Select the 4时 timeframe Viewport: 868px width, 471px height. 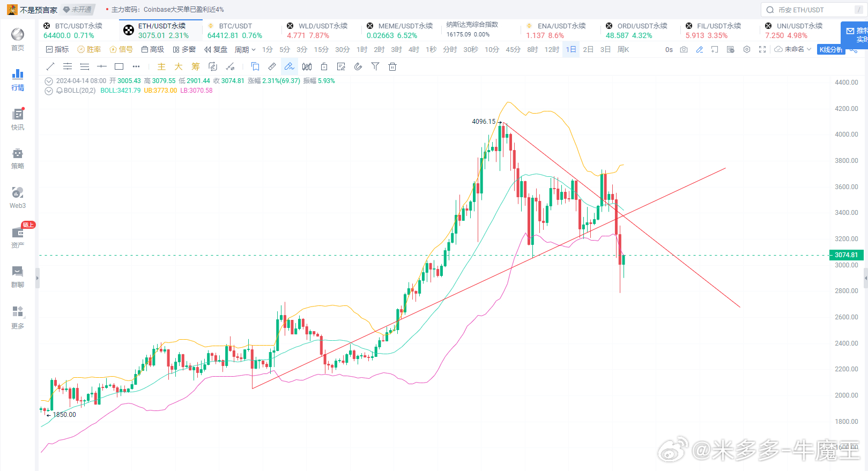pos(413,49)
